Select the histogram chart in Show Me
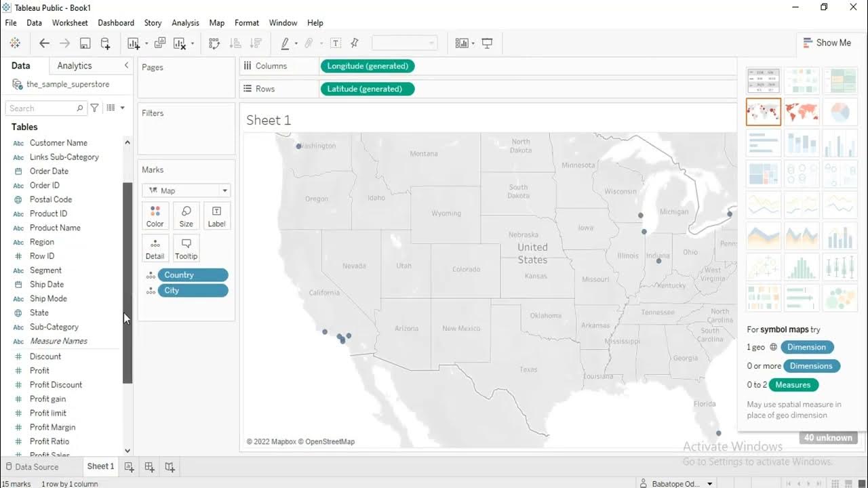This screenshot has width=868, height=488. pos(802,268)
